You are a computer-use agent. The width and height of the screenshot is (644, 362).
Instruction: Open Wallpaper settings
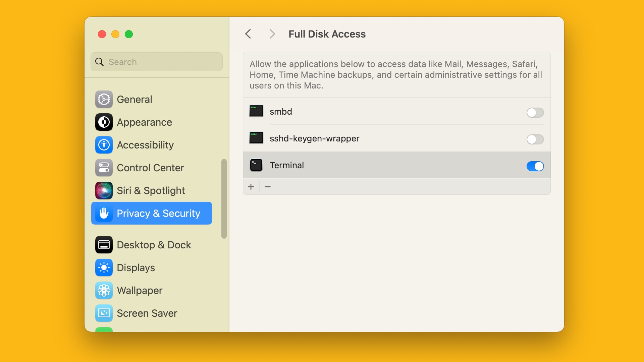[152, 290]
